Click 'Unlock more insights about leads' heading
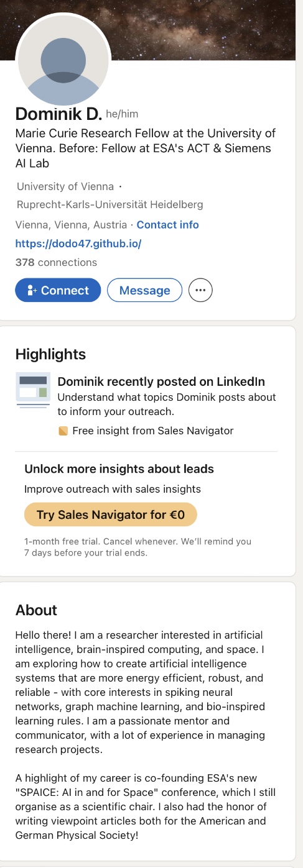Image resolution: width=303 pixels, height=868 pixels. click(119, 469)
